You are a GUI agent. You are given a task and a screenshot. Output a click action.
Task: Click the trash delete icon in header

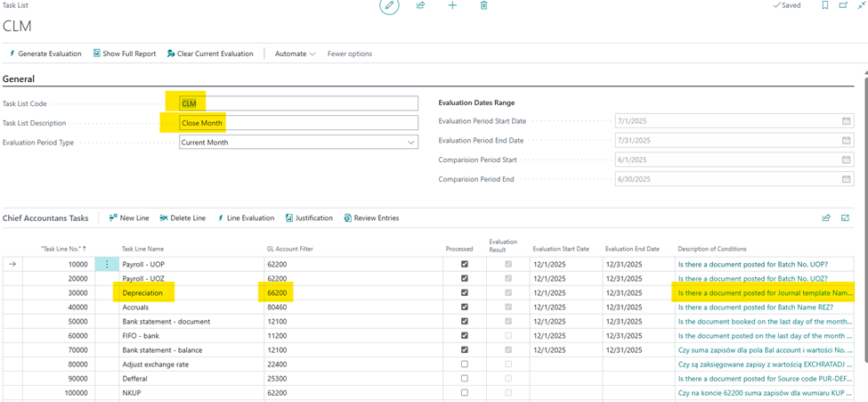point(484,6)
